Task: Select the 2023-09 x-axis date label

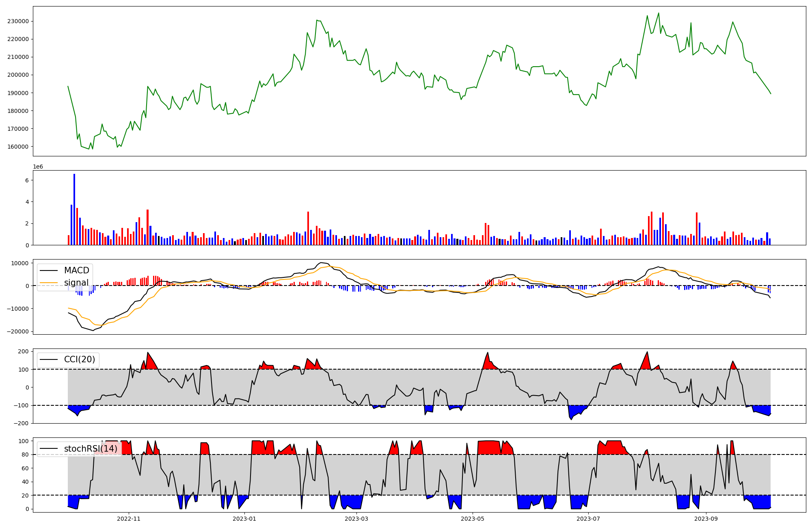Action: pyautogui.click(x=706, y=519)
